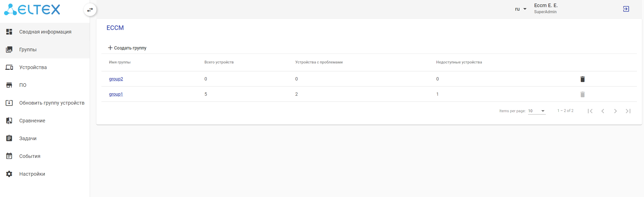The width and height of the screenshot is (644, 197).
Task: Click the trash icon for group1
Action: [582, 94]
